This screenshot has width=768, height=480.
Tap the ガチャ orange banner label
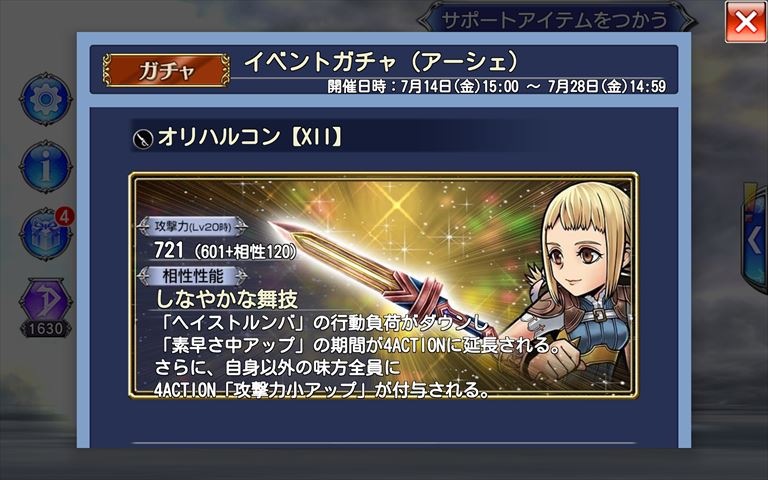click(x=166, y=71)
